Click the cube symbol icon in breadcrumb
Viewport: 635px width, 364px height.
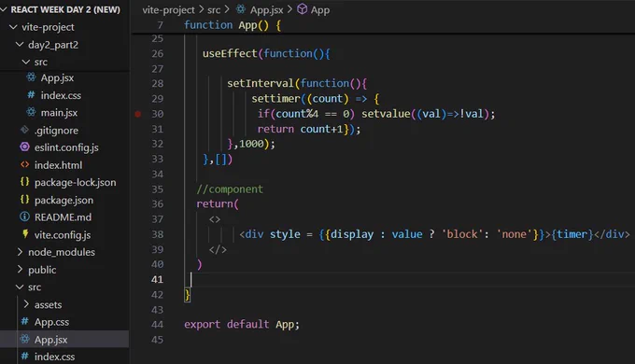pyautogui.click(x=303, y=9)
